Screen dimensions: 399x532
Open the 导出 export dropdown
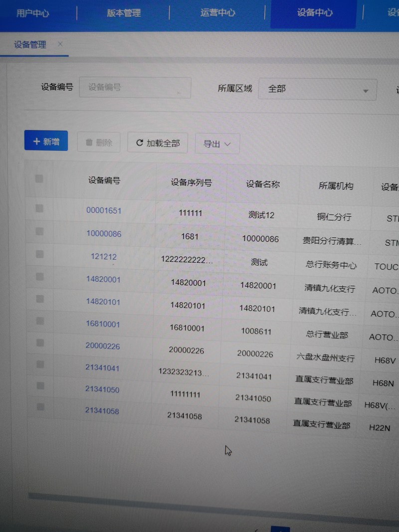pos(217,144)
